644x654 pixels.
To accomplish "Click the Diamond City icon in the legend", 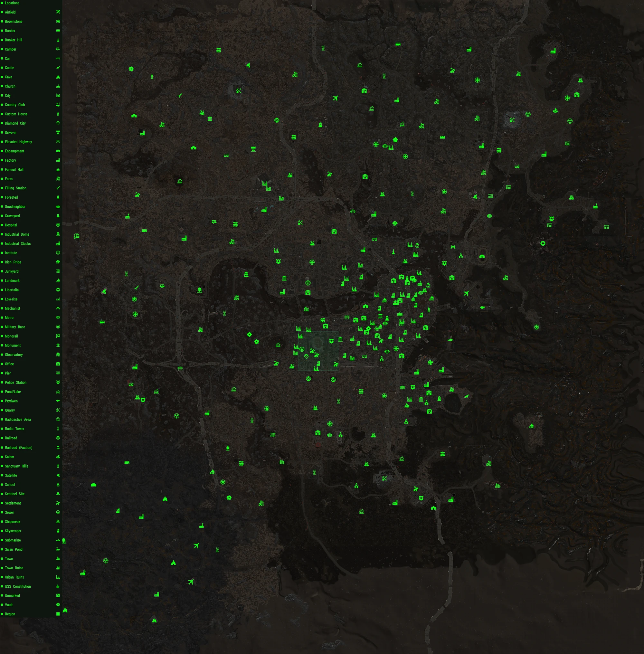I will coord(58,123).
